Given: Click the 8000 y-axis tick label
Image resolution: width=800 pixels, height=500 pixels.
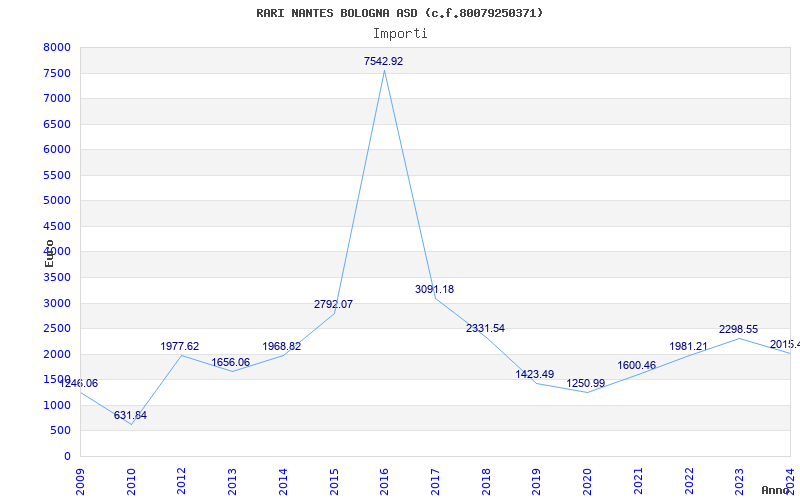Looking at the screenshot, I should [57, 48].
